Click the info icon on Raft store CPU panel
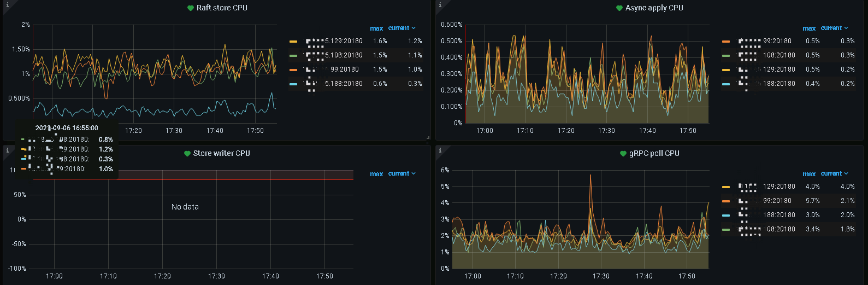868x285 pixels. (x=7, y=5)
